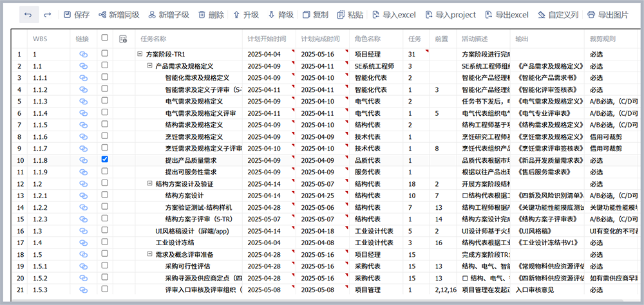Check the box for row 结构方案设计及验证
The image size is (644, 305).
[x=105, y=183]
